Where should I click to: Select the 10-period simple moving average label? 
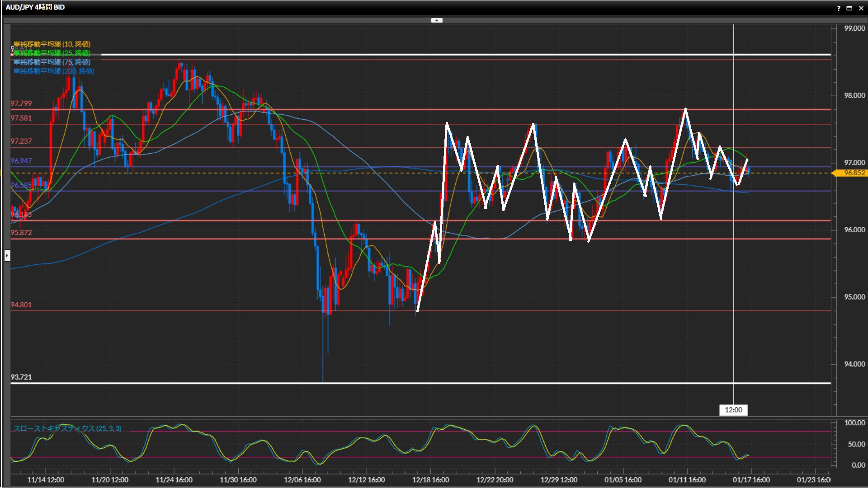[52, 44]
